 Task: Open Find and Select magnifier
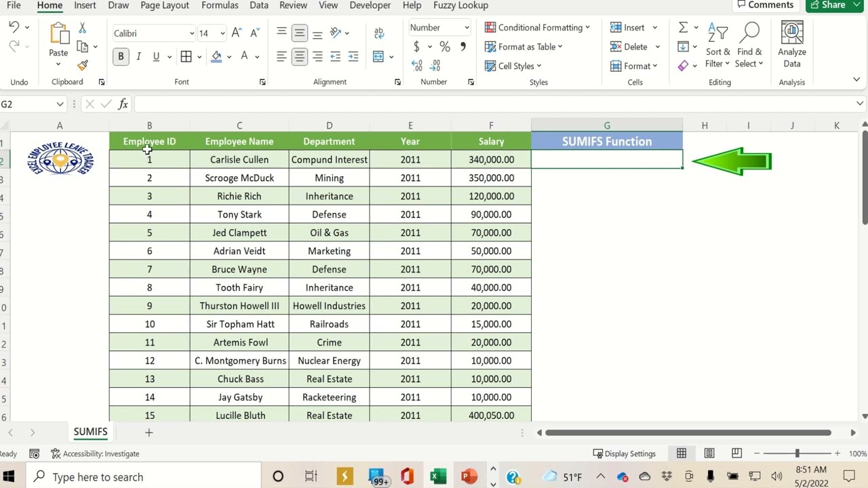pos(749,45)
